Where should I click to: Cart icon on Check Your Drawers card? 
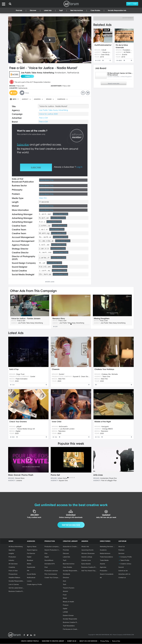pyautogui.click(x=17, y=437)
